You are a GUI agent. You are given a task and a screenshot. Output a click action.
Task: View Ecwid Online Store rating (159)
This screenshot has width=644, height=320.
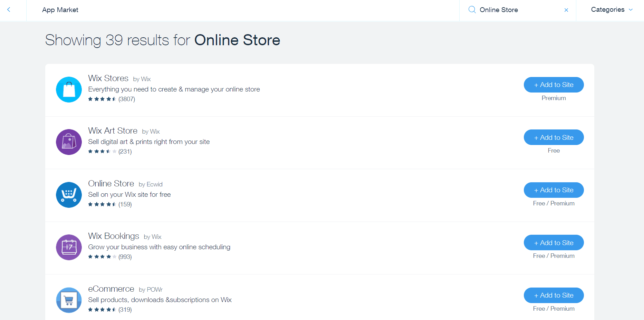(110, 204)
